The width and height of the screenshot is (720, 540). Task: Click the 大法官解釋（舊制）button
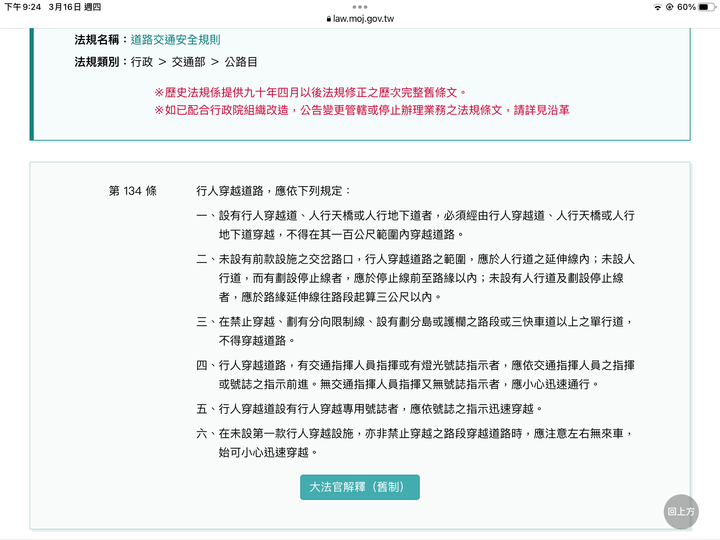tap(360, 487)
